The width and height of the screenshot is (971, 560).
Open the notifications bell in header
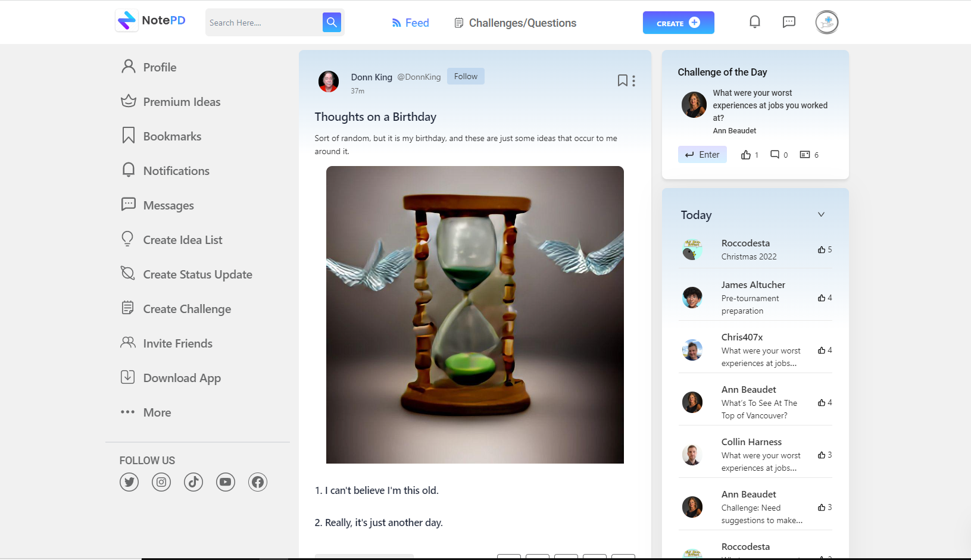[x=755, y=22]
